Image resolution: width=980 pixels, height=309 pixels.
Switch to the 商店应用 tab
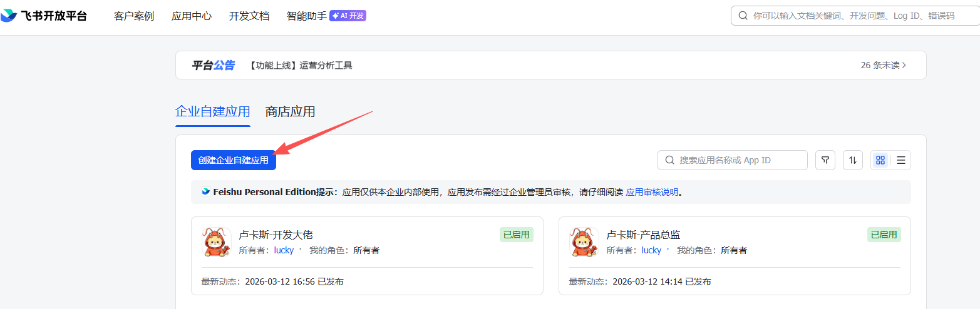coord(290,112)
